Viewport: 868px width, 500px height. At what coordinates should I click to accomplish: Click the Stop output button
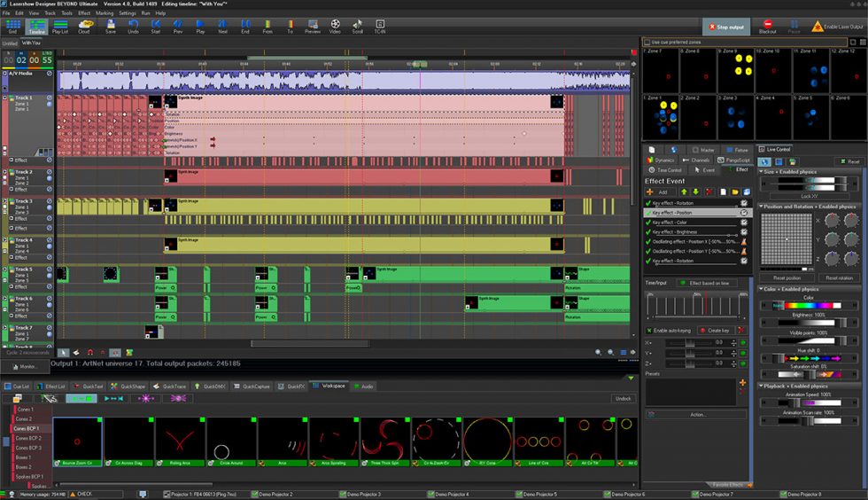[x=725, y=27]
